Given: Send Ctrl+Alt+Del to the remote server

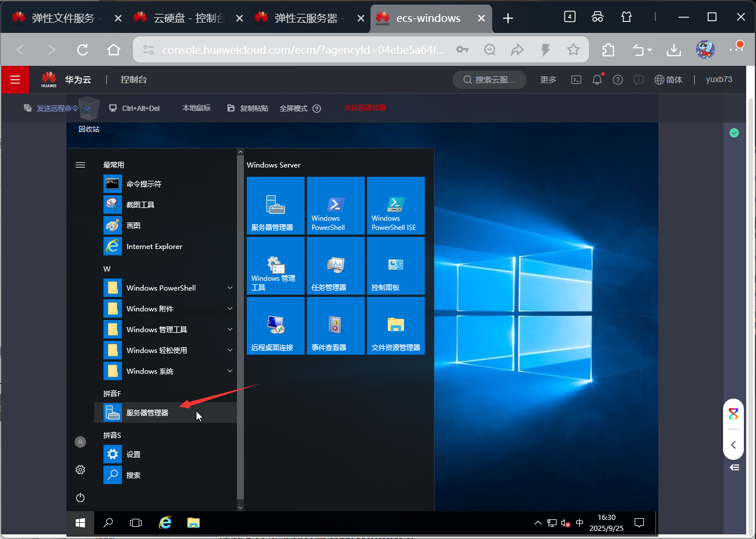Looking at the screenshot, I should [x=134, y=108].
